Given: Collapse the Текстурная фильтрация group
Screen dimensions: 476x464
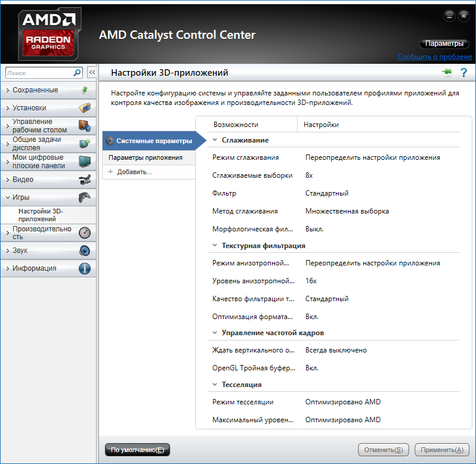Looking at the screenshot, I should click(x=215, y=245).
